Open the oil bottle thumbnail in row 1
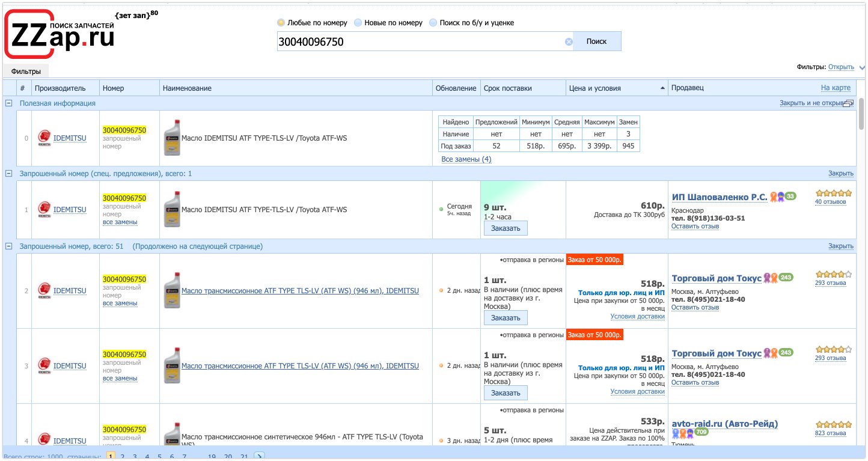The width and height of the screenshot is (868, 461). (x=172, y=210)
